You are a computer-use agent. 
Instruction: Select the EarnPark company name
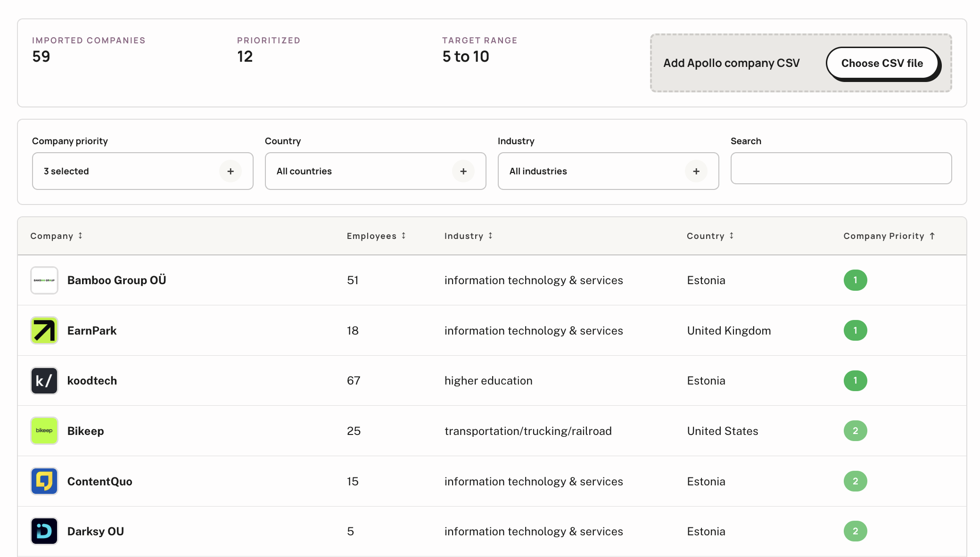[x=92, y=330]
